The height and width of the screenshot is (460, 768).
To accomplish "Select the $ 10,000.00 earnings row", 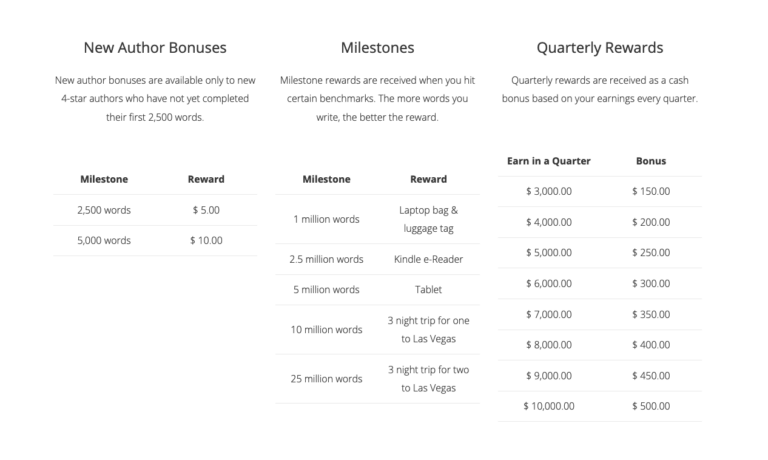I will point(548,405).
